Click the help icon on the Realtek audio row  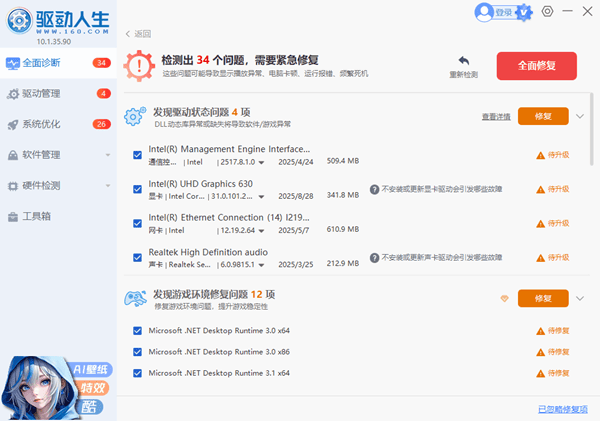coord(373,257)
